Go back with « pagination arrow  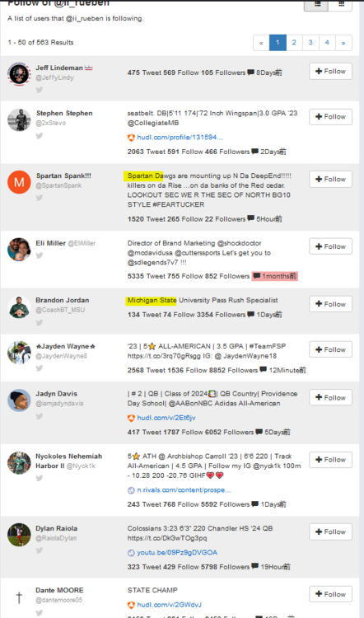tap(261, 43)
